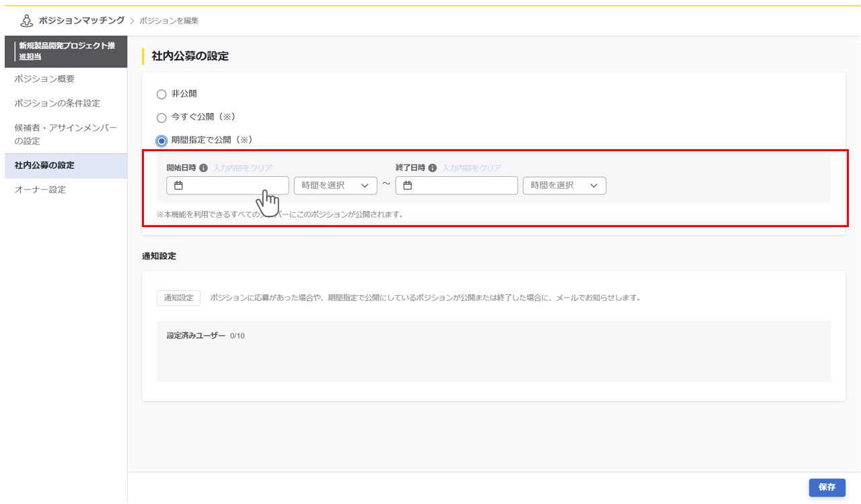The image size is (861, 504).
Task: Select the 期間指定で公開（※） radio option
Action: click(x=161, y=140)
